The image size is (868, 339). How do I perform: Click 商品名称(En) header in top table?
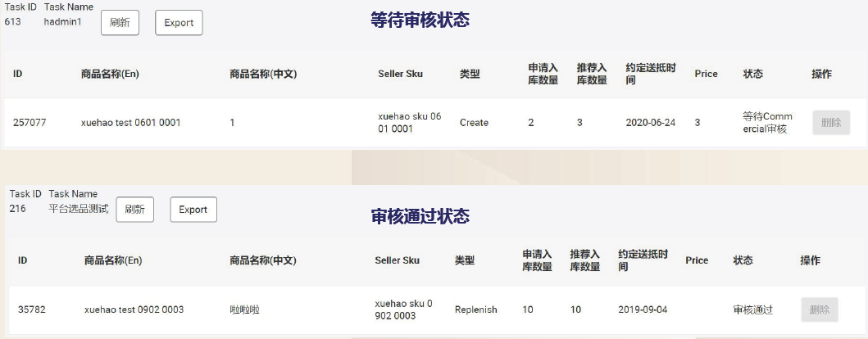[110, 74]
